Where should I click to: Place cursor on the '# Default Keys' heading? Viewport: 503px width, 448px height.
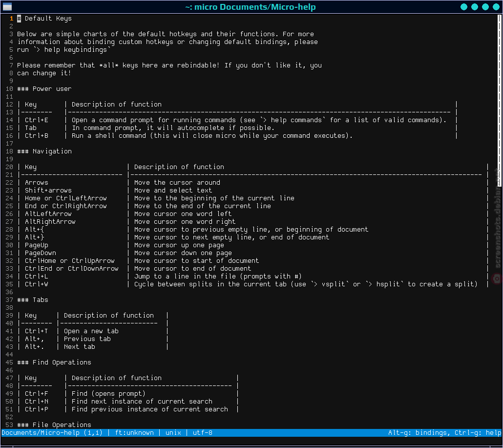point(44,18)
